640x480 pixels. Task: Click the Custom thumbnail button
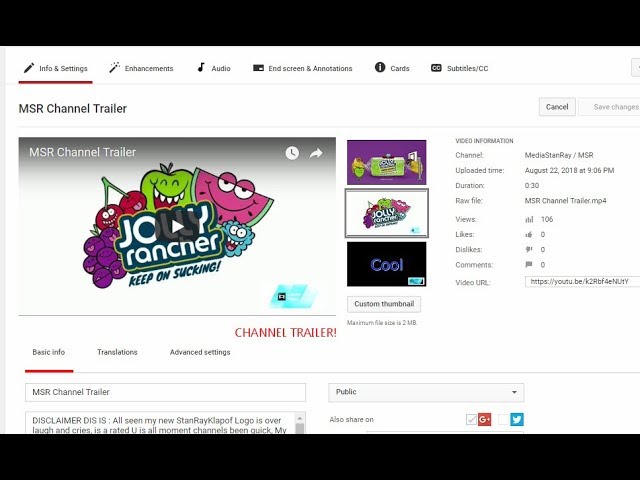coord(384,304)
